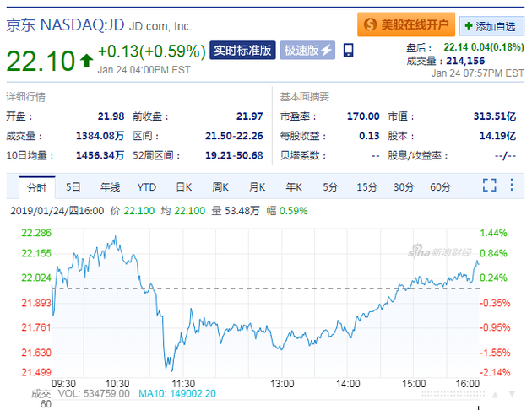
Task: Click the 10-day average 1456.34万
Action: tap(100, 155)
